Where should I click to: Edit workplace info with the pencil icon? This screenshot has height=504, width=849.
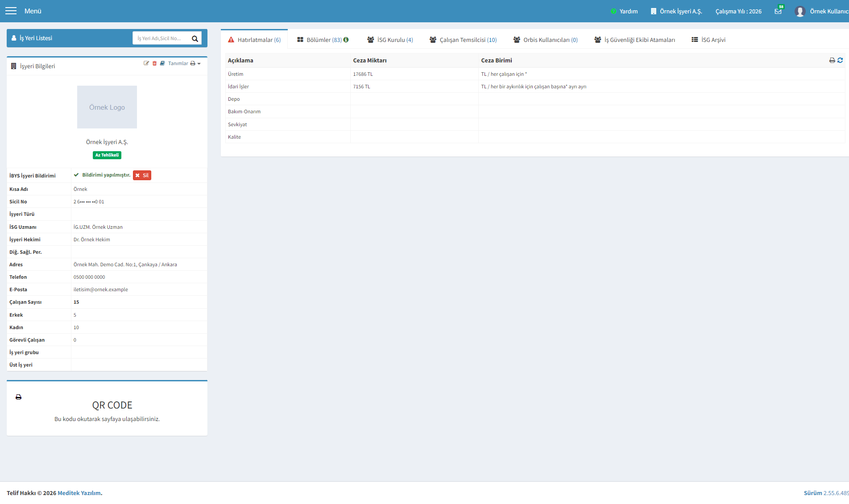pos(146,63)
